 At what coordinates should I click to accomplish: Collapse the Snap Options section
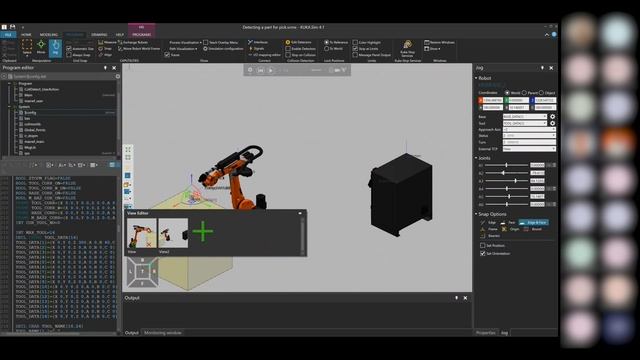tap(476, 214)
